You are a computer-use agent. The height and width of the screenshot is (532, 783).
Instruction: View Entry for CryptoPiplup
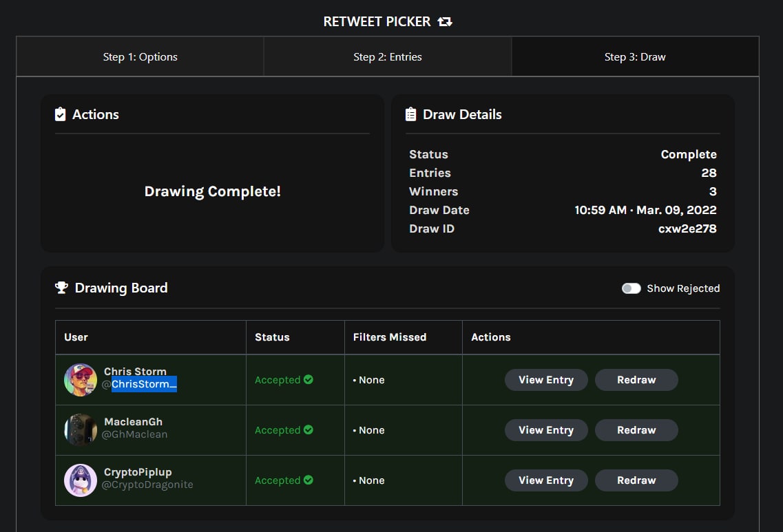(x=546, y=480)
